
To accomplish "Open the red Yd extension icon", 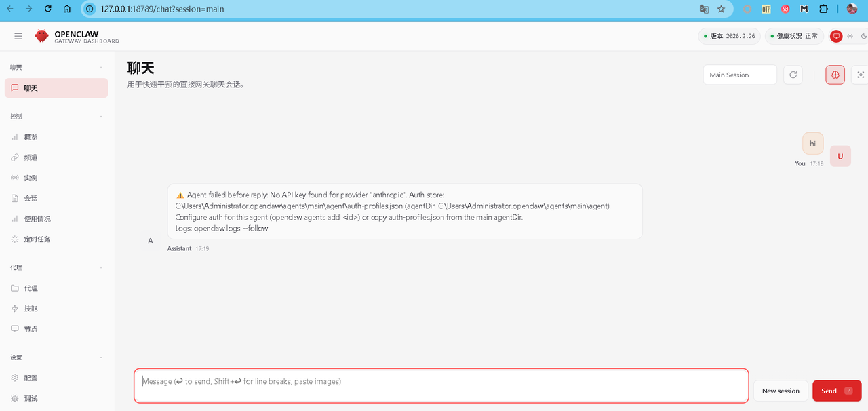I will [x=785, y=9].
